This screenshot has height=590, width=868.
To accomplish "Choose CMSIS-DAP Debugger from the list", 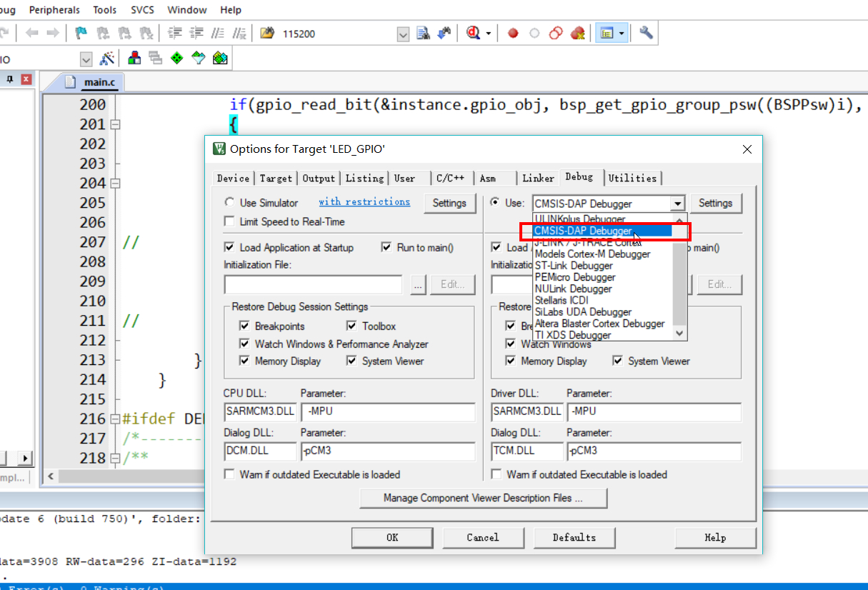I will (603, 231).
